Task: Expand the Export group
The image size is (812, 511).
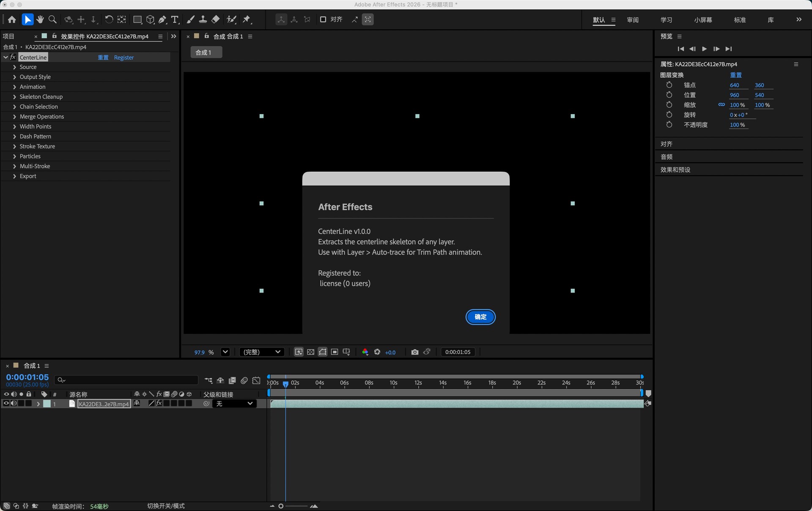Action: [x=15, y=176]
